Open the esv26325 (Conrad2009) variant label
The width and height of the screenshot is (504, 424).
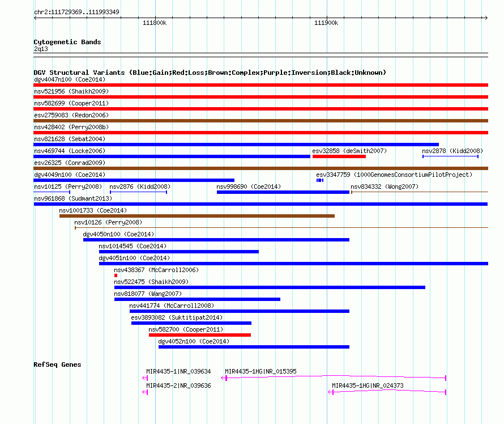pyautogui.click(x=70, y=163)
